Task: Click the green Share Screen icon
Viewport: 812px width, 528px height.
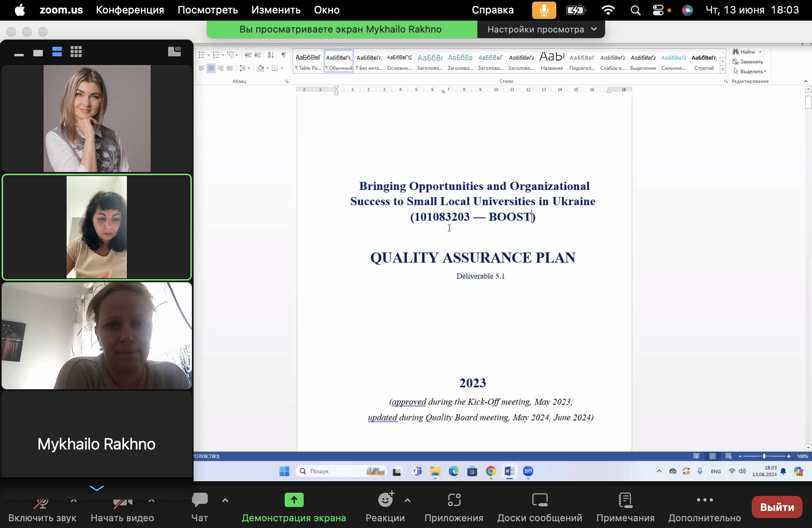Action: point(294,500)
